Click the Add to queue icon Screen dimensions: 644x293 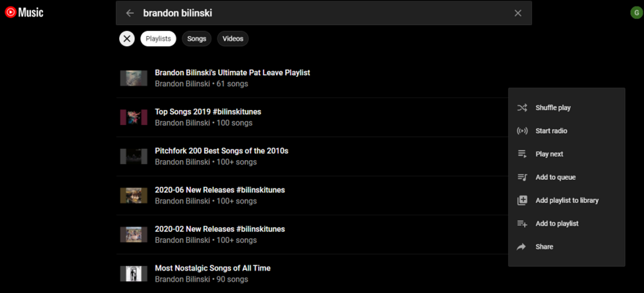pos(522,177)
